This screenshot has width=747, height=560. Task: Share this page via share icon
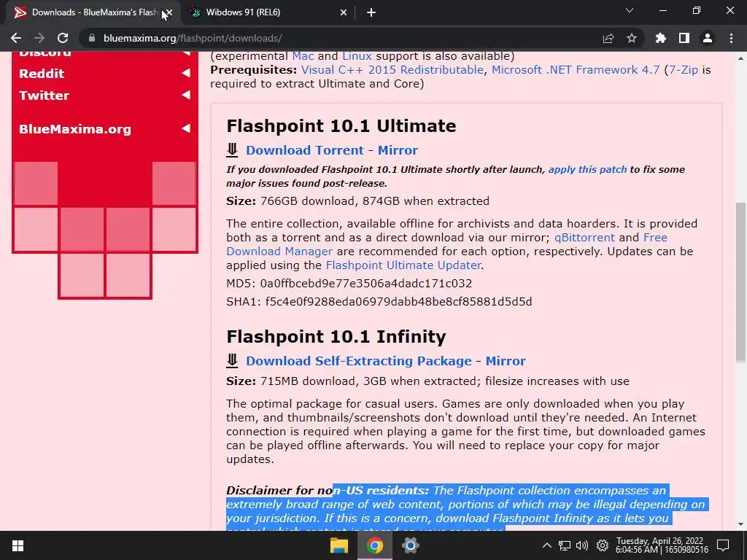click(x=608, y=38)
